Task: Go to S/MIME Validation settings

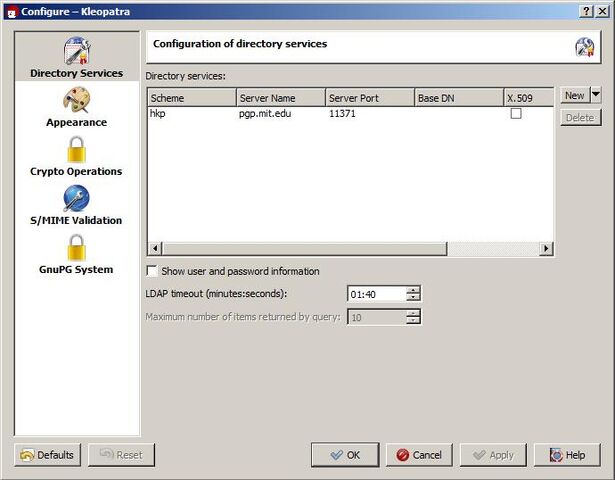Action: (x=76, y=205)
